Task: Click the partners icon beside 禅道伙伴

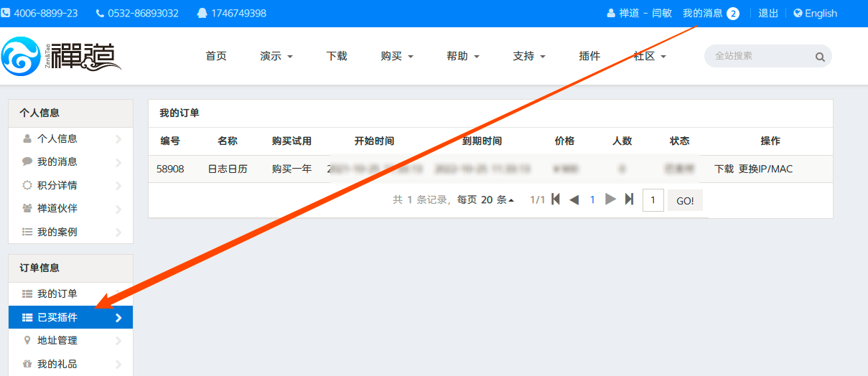Action: tap(27, 208)
